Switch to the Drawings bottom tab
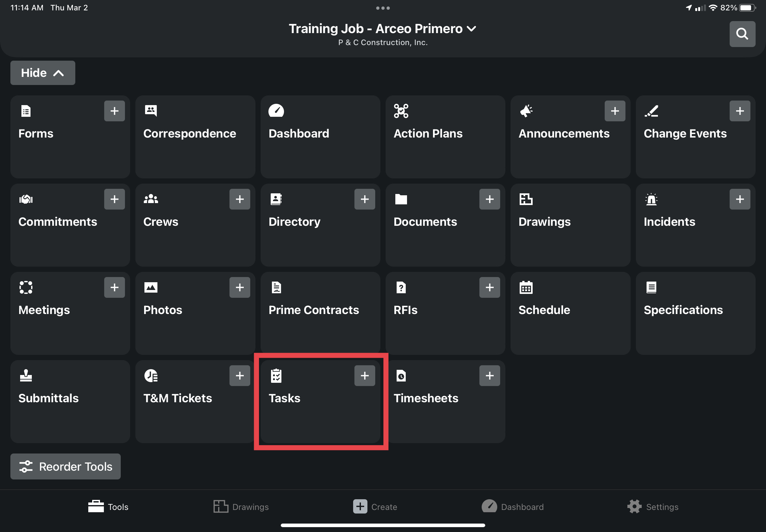This screenshot has height=532, width=766. point(241,507)
